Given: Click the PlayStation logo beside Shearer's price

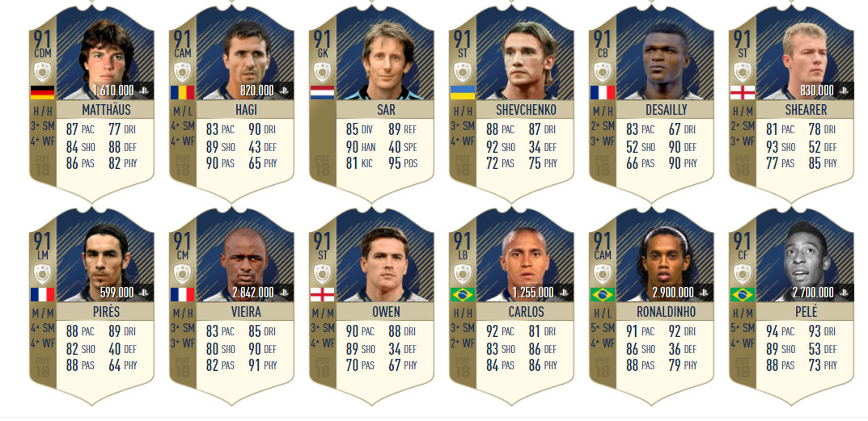Looking at the screenshot, I should point(843,91).
